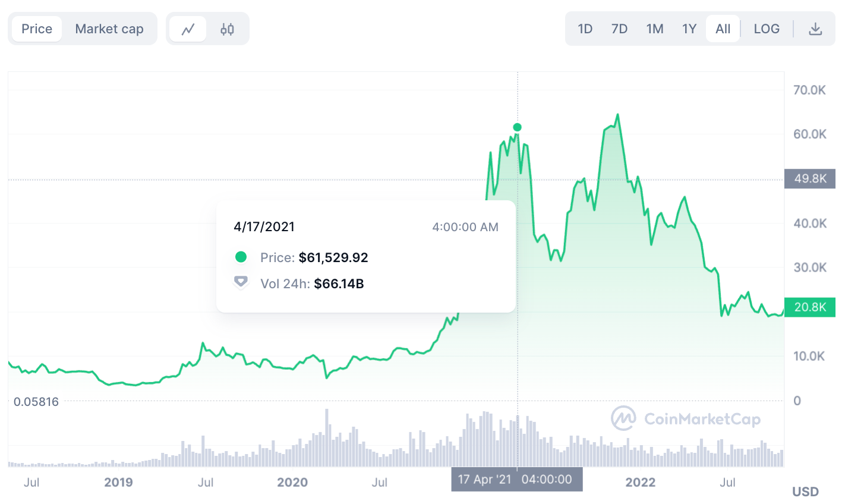Click the 0.05816 minimum price label

tap(36, 402)
